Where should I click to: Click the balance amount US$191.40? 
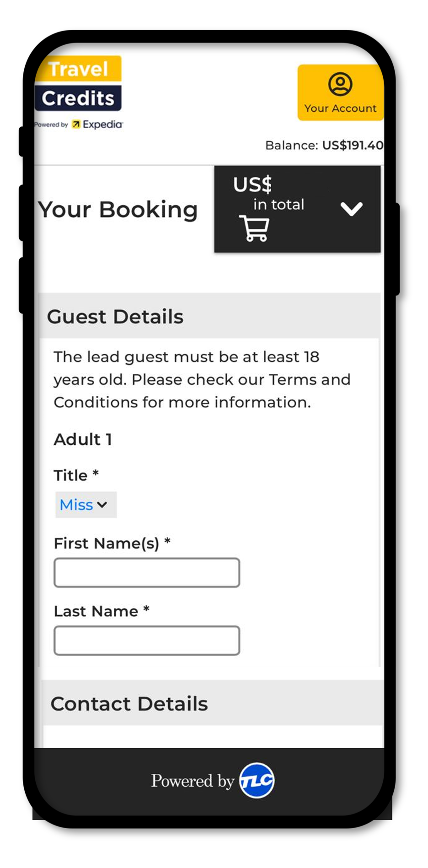(353, 146)
